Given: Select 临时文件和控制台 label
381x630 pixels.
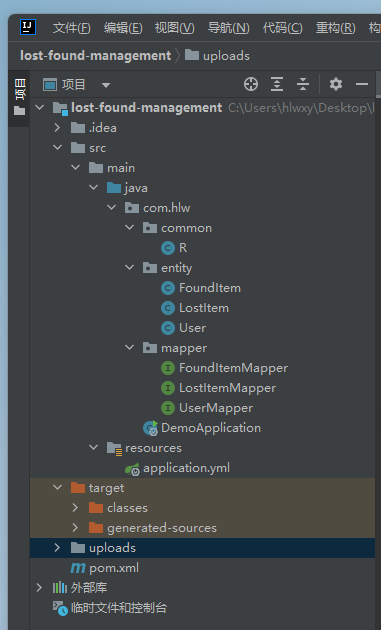Looking at the screenshot, I should pos(119,608).
